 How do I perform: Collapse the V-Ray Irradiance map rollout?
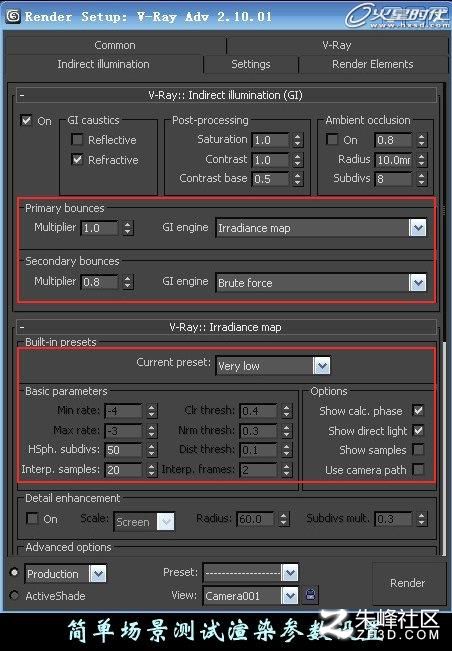(22, 327)
